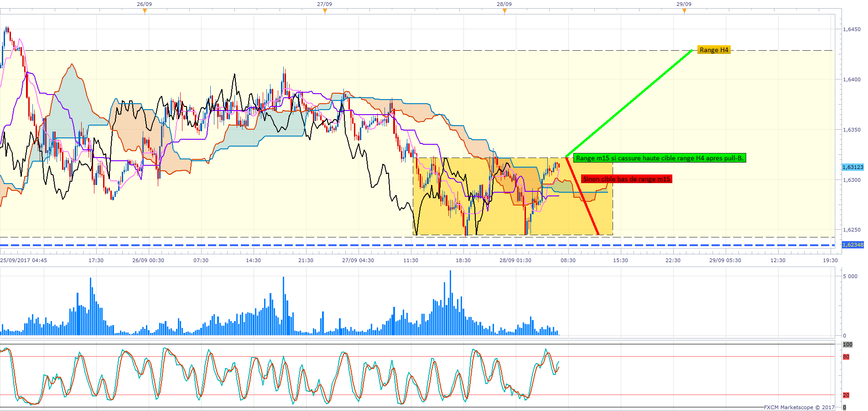Select the red 'Sinon cible bas de range m15' annotation
The image size is (868, 411).
[x=627, y=179]
